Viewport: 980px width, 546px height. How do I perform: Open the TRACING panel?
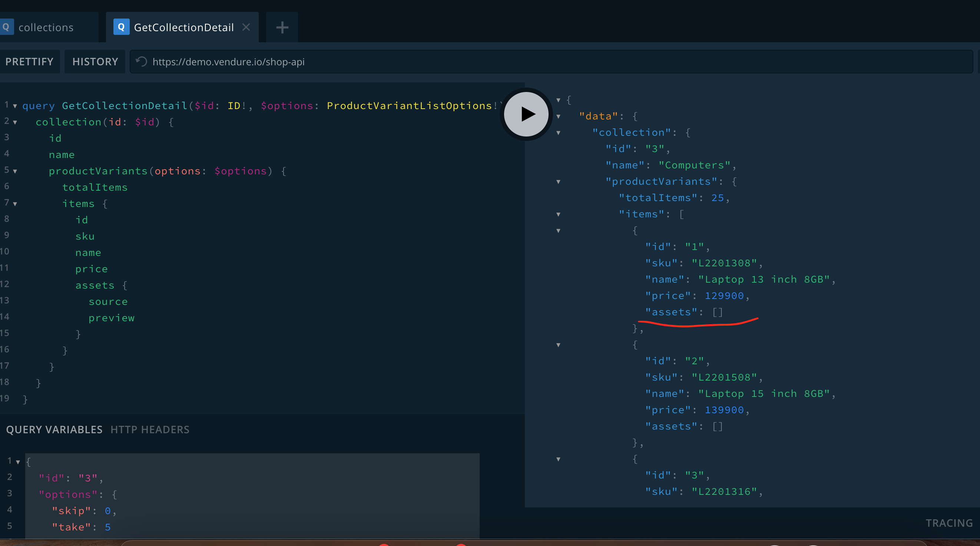(x=949, y=523)
